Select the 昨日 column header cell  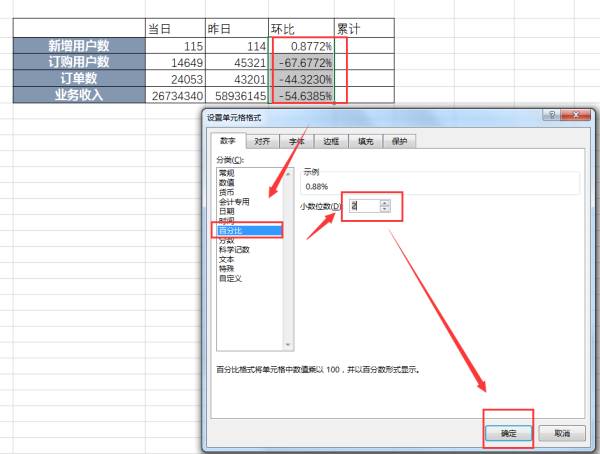(237, 28)
